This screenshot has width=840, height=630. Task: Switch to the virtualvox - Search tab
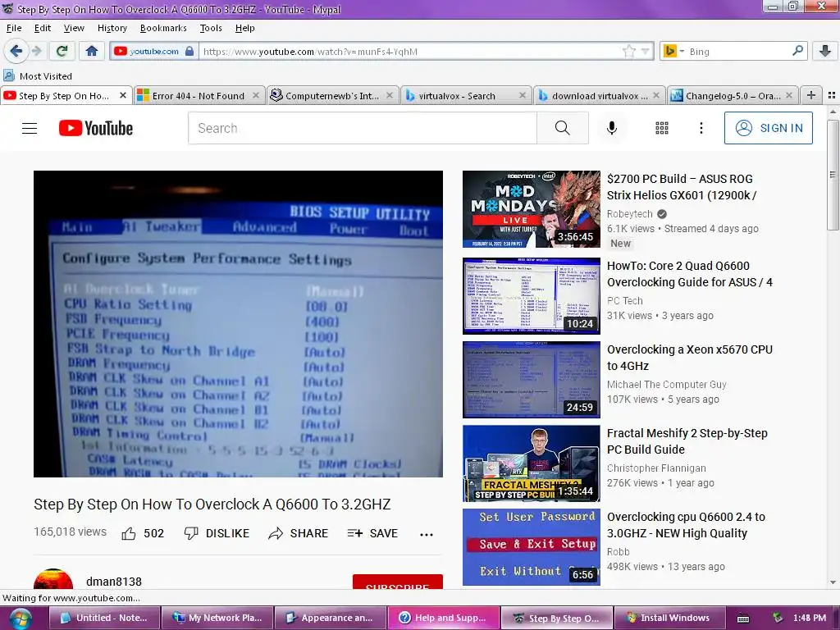coord(465,95)
